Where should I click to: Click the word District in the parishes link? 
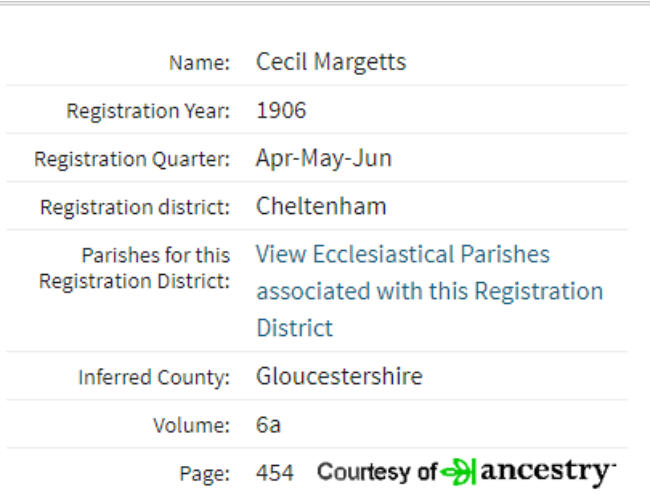[295, 328]
